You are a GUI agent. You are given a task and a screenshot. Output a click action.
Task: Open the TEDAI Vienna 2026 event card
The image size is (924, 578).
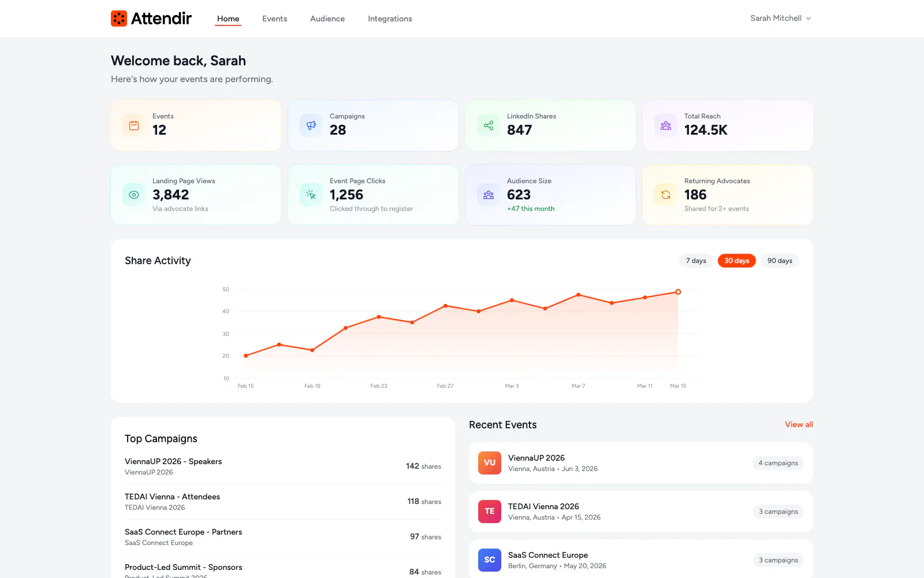pos(641,512)
